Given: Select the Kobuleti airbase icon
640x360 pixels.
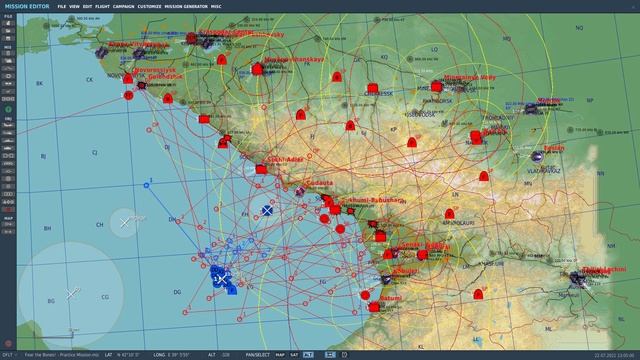Looking at the screenshot, I should (x=386, y=279).
